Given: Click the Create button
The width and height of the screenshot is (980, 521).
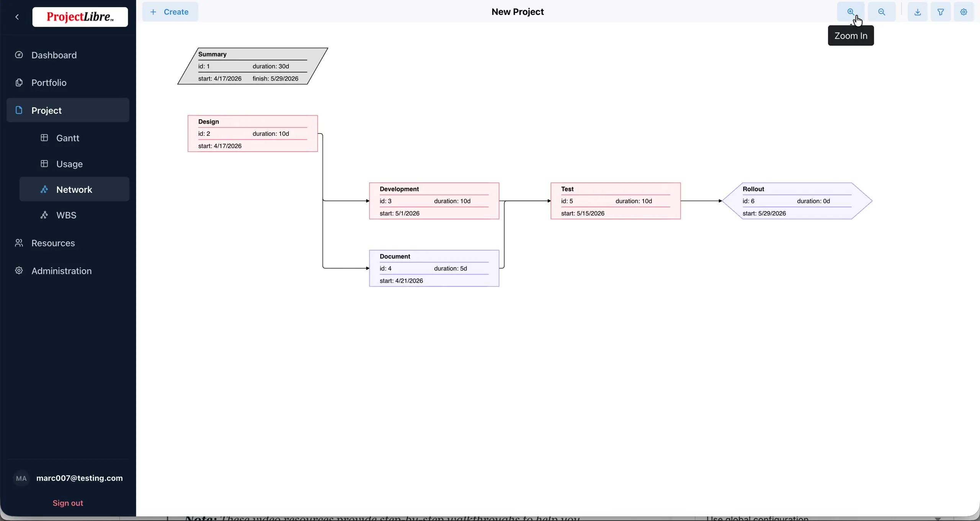Looking at the screenshot, I should coord(170,12).
